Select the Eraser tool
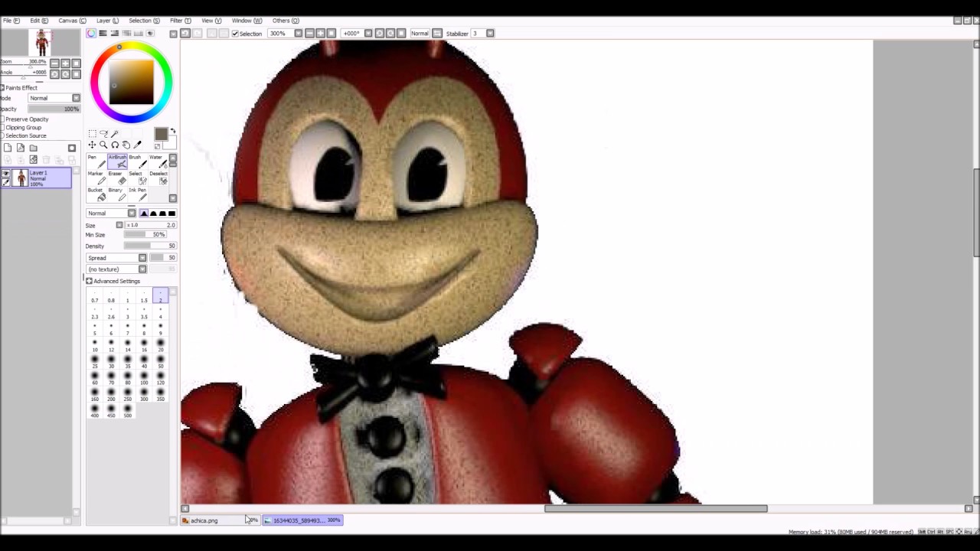The height and width of the screenshot is (551, 980). click(x=116, y=178)
